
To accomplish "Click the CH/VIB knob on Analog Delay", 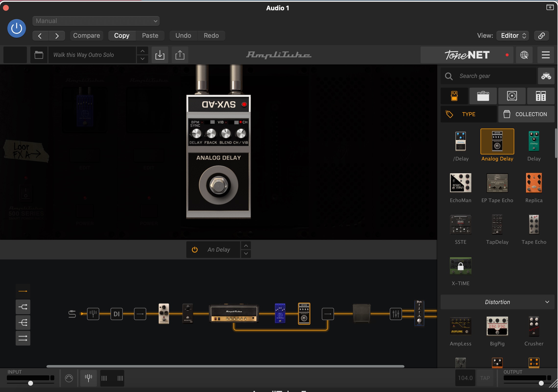I will (x=241, y=134).
